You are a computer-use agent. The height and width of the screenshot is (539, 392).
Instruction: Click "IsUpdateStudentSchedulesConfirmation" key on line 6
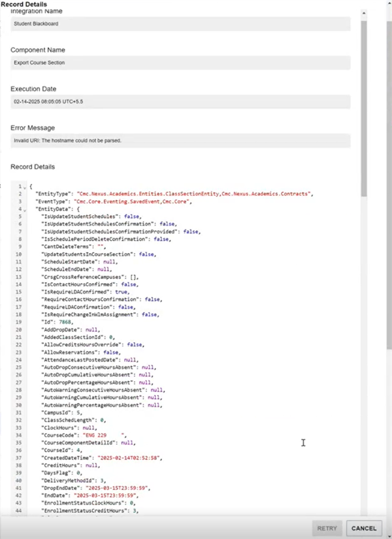coord(97,224)
